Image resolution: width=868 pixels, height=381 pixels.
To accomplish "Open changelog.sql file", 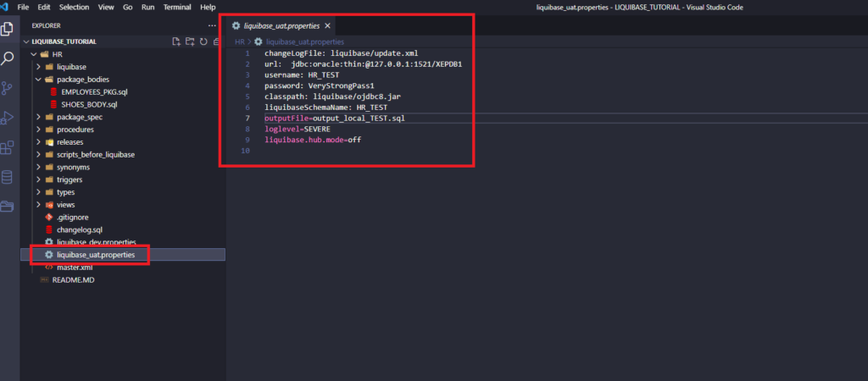I will (x=79, y=229).
